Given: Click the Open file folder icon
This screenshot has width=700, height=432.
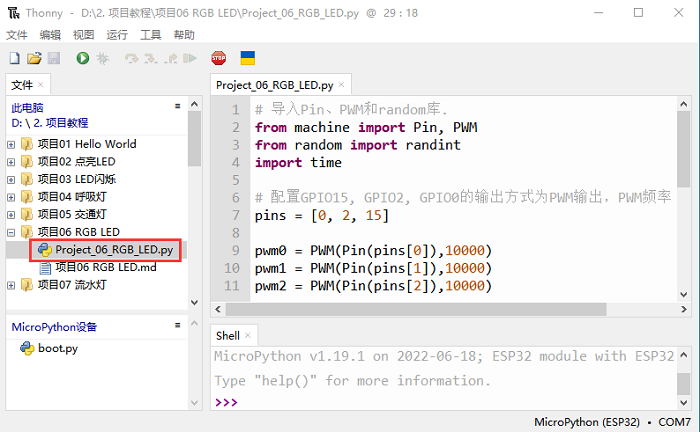Looking at the screenshot, I should coord(33,59).
